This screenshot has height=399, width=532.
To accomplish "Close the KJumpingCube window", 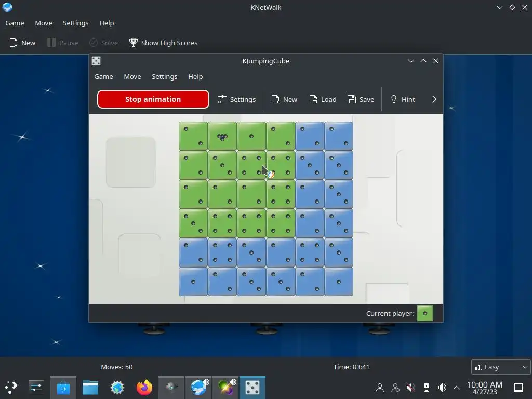I will 436,61.
